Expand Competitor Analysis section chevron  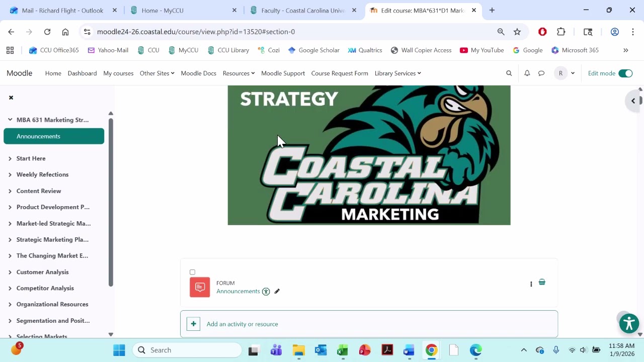point(10,288)
